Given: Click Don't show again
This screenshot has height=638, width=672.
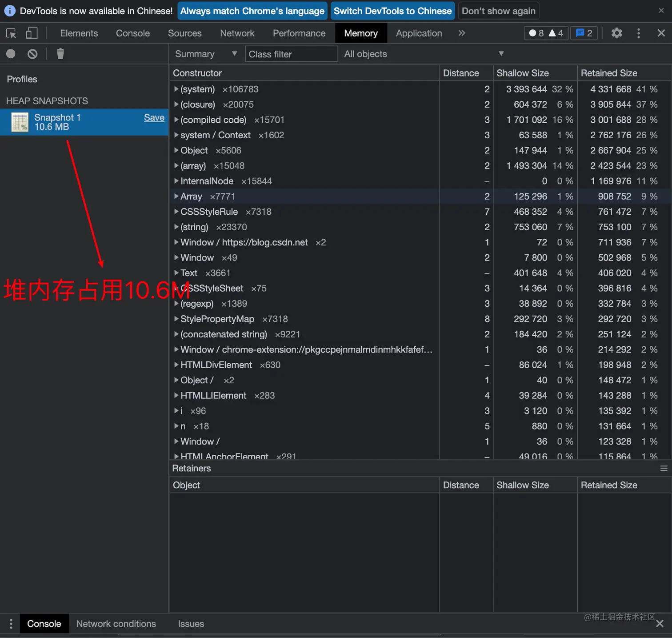Looking at the screenshot, I should [x=498, y=11].
